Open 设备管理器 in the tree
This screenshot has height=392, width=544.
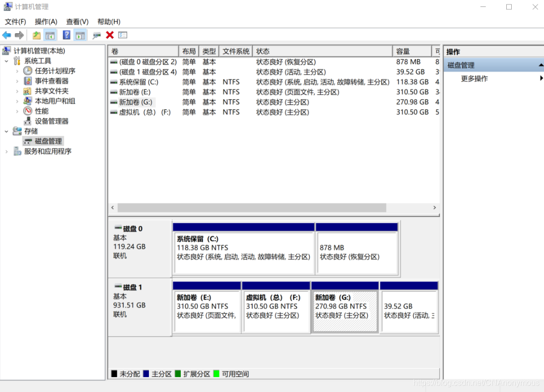click(51, 121)
